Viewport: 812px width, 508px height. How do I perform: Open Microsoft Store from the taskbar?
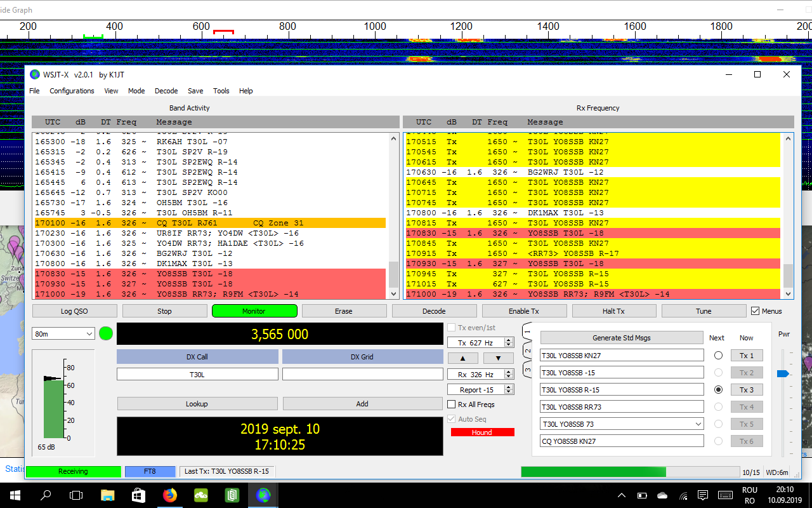click(x=138, y=495)
